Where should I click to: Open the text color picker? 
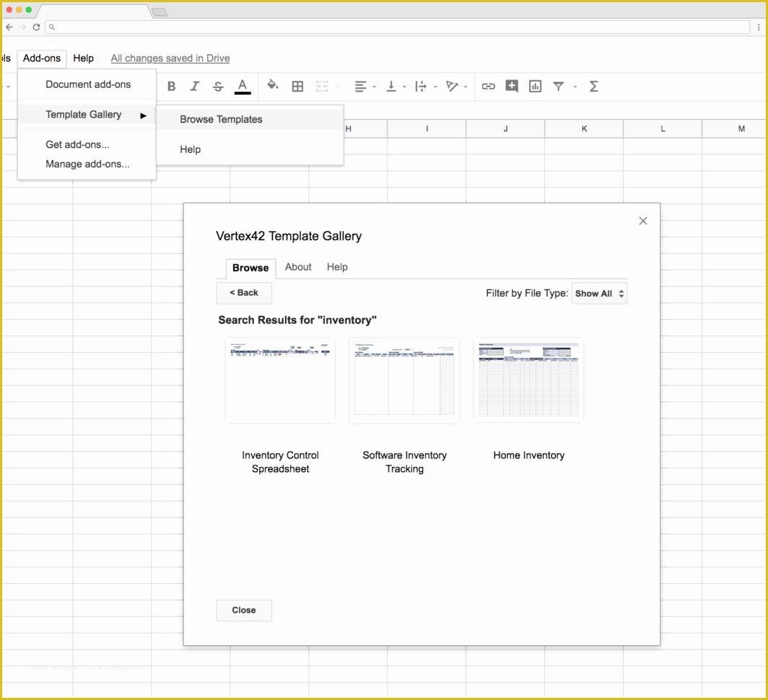242,86
